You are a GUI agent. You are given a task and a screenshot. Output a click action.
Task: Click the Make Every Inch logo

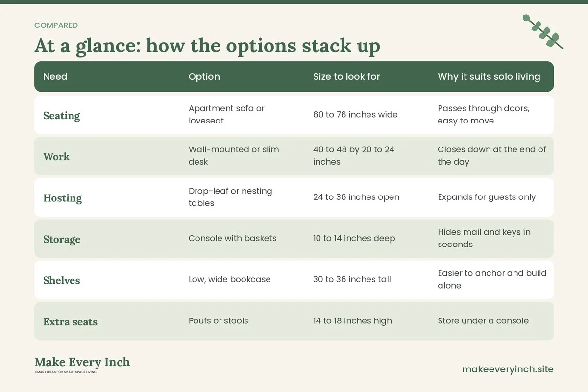[82, 365]
